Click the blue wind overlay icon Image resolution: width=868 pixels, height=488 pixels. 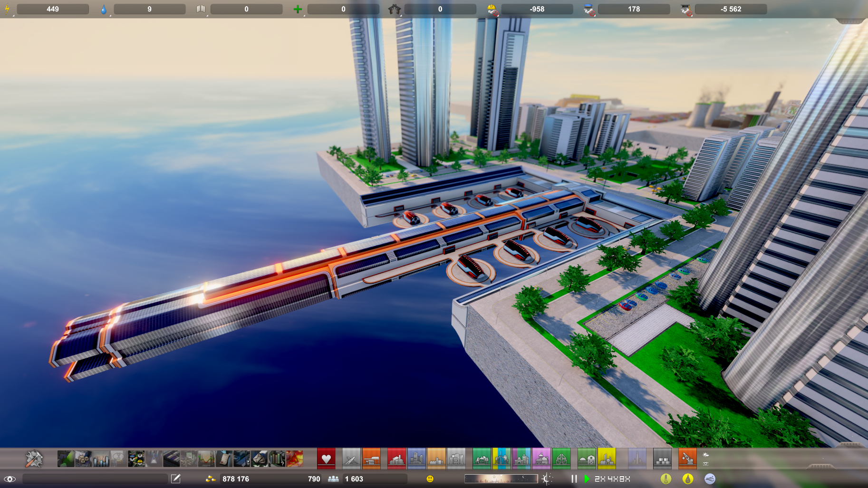(710, 478)
